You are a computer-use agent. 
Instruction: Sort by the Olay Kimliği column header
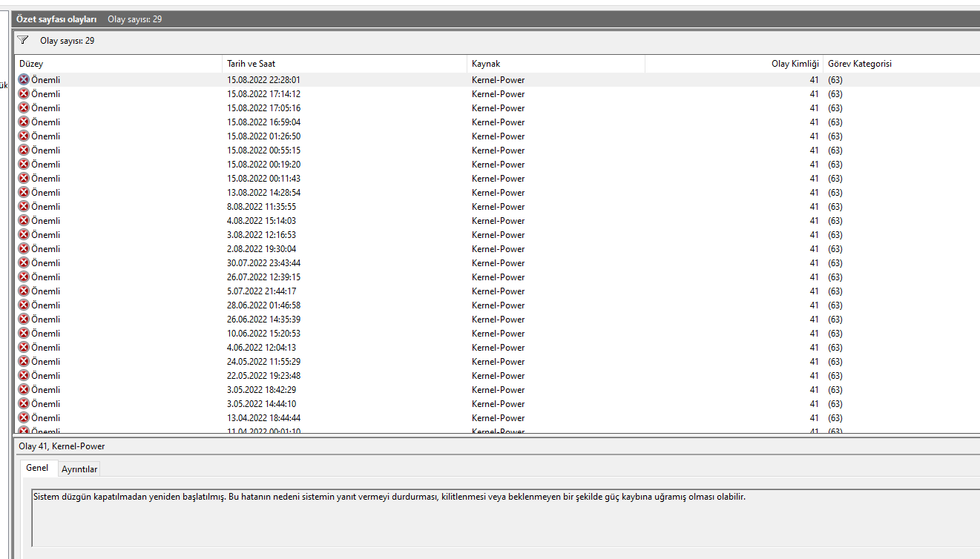pyautogui.click(x=734, y=64)
